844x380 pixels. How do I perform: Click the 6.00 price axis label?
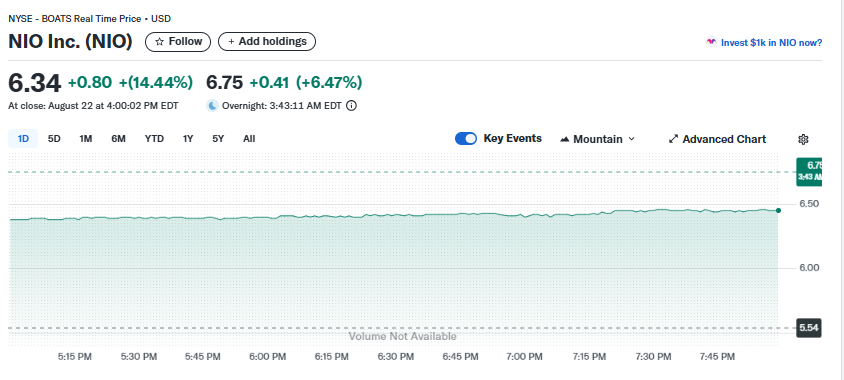(808, 268)
